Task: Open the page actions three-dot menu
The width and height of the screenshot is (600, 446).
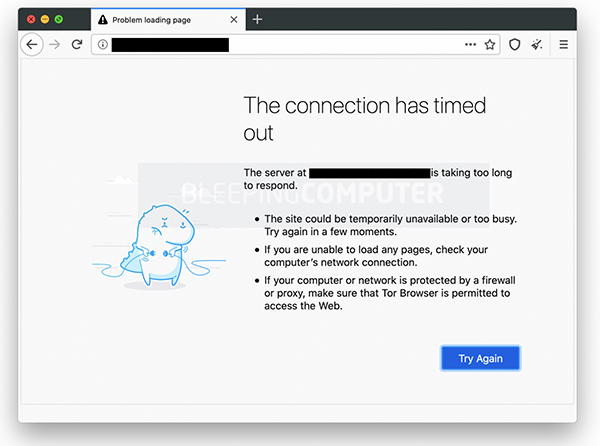Action: click(470, 45)
